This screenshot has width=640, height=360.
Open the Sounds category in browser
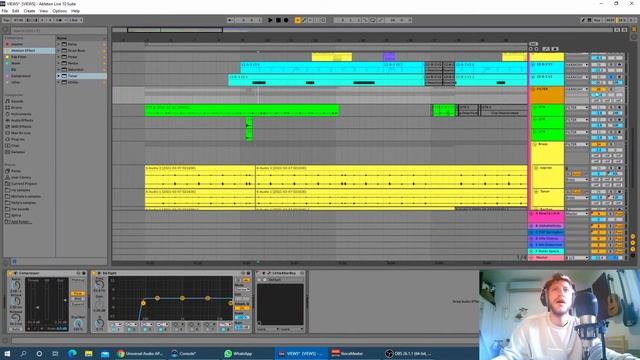tap(17, 101)
